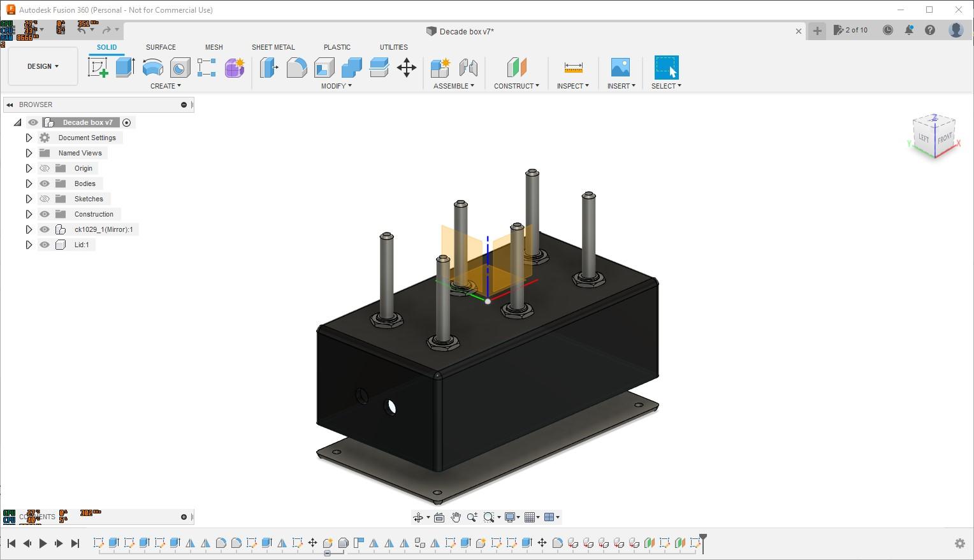Open the CREATE dropdown menu
Image resolution: width=974 pixels, height=560 pixels.
click(166, 86)
